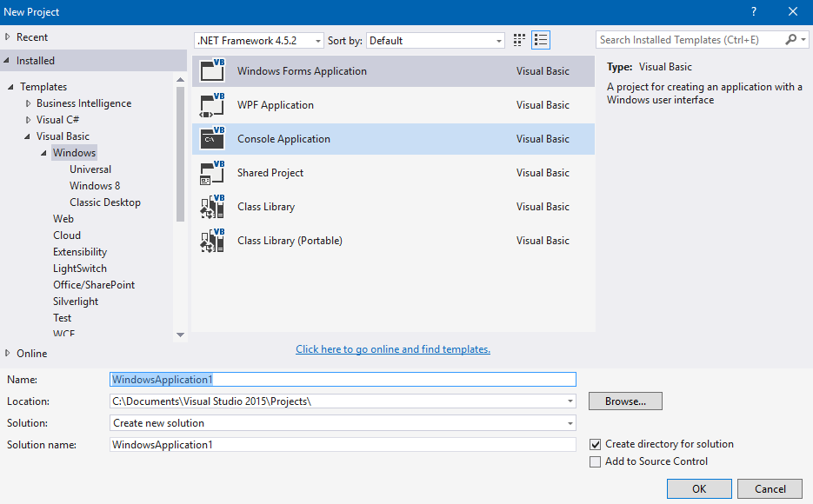Switch to small icons grid view
This screenshot has width=813, height=504.
[x=519, y=40]
